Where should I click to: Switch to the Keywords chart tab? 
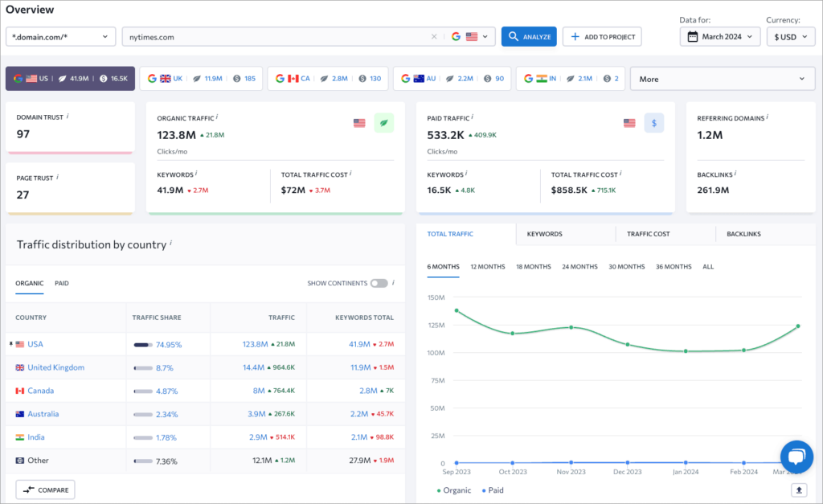coord(544,234)
